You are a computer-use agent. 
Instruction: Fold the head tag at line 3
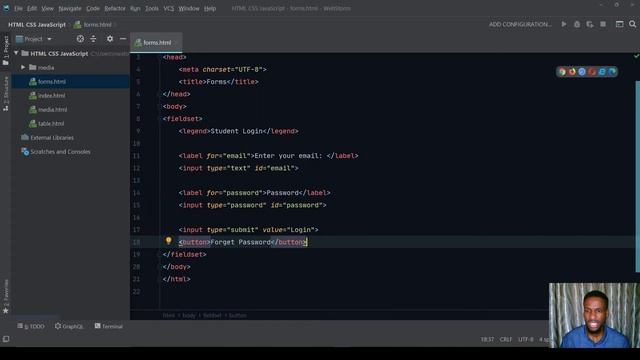(x=159, y=57)
